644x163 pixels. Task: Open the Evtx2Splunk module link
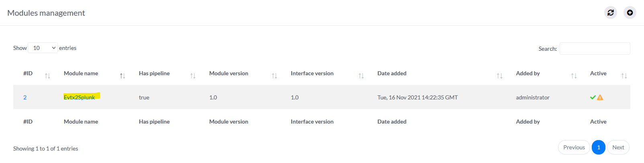(x=80, y=97)
